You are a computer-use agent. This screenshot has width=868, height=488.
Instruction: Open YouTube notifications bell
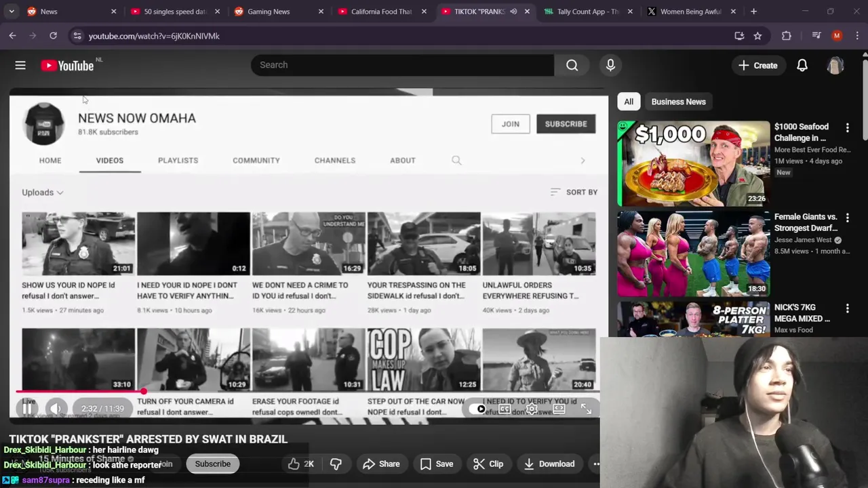coord(802,65)
